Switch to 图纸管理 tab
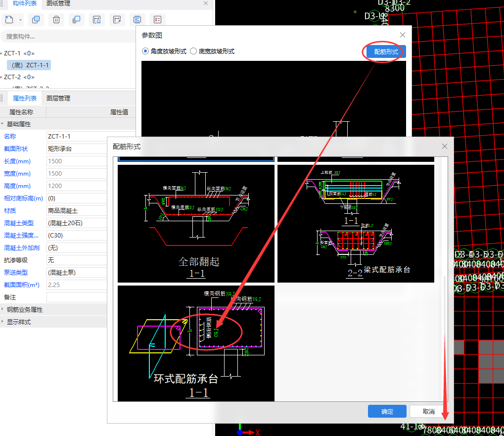The image size is (504, 436). pyautogui.click(x=58, y=3)
